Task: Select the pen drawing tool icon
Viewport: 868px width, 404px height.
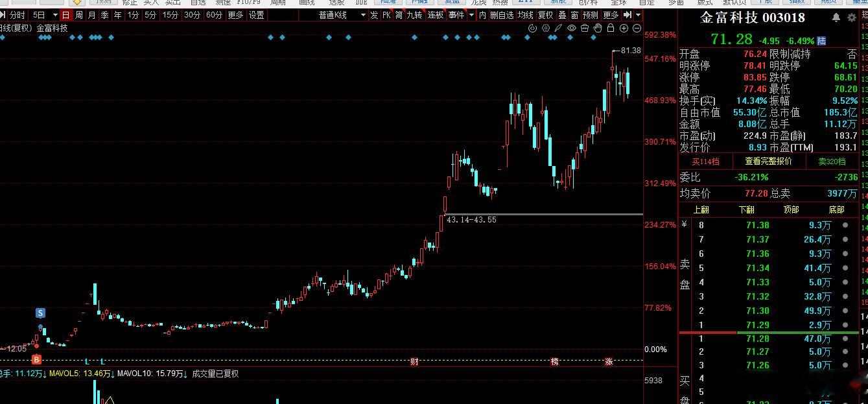Action: point(558,28)
